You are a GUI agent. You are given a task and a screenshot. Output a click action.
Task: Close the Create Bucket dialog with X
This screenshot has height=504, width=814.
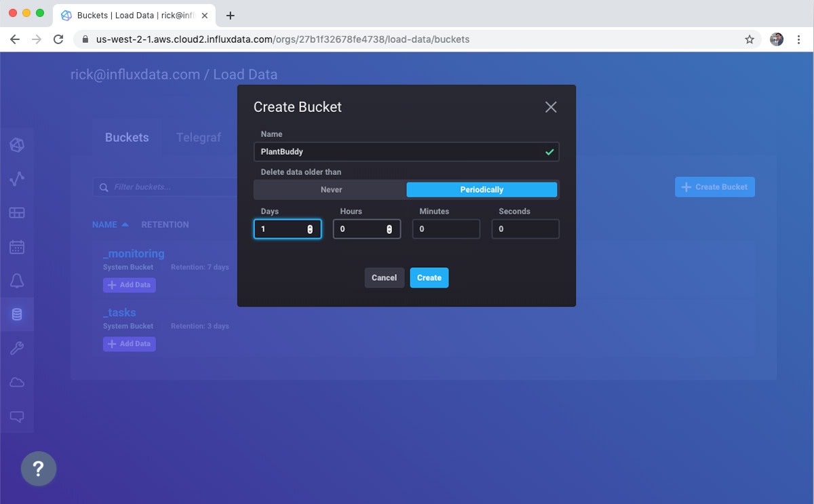(551, 107)
